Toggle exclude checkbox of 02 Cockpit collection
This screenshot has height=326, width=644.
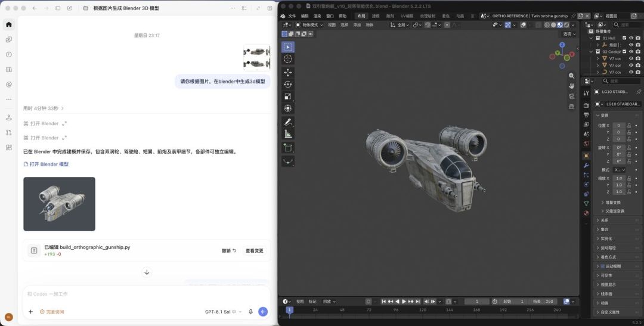(624, 52)
